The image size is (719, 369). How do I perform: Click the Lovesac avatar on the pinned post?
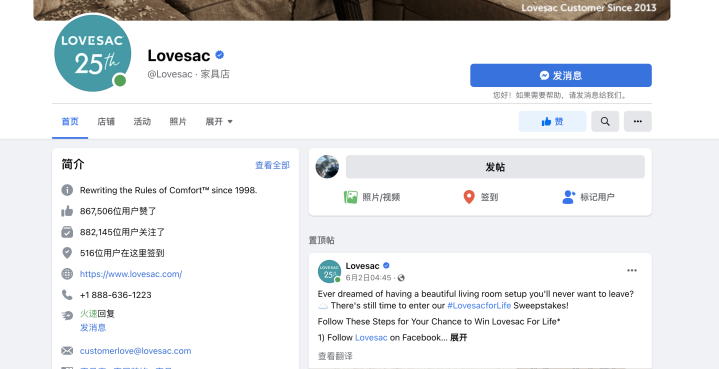(329, 271)
